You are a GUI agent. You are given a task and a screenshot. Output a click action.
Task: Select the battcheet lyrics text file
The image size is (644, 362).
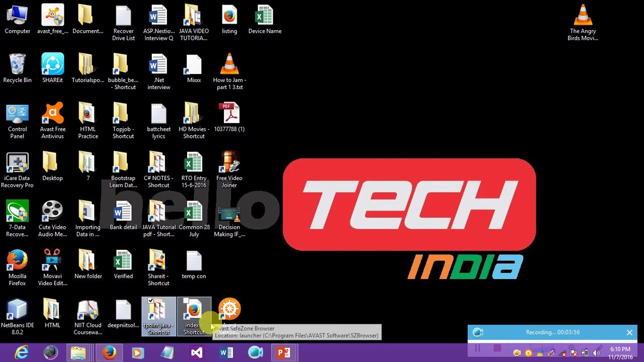pos(158,122)
